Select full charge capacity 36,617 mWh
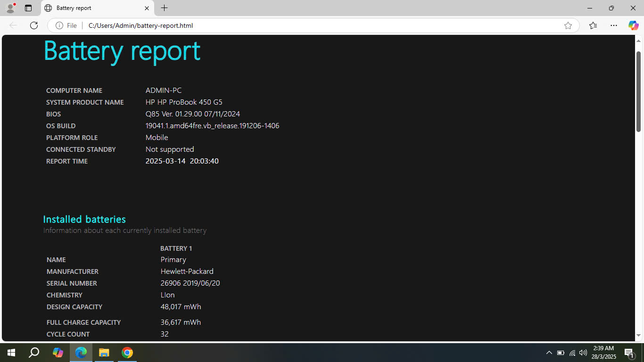The height and width of the screenshot is (362, 644). tap(181, 322)
